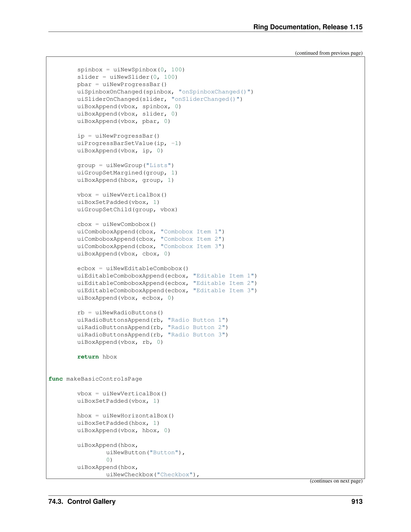Click the 'Combobox Item 1' string
Screen dimensions: 411x532
(191, 232)
